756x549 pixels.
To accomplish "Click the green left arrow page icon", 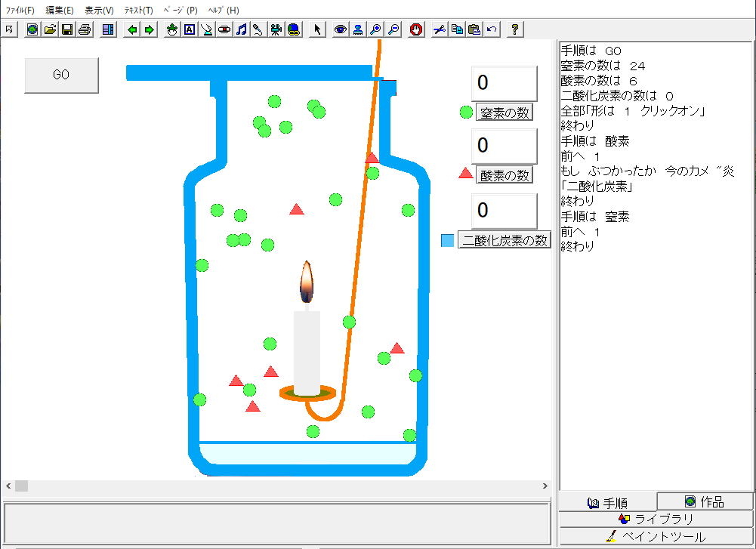I will coord(133,29).
